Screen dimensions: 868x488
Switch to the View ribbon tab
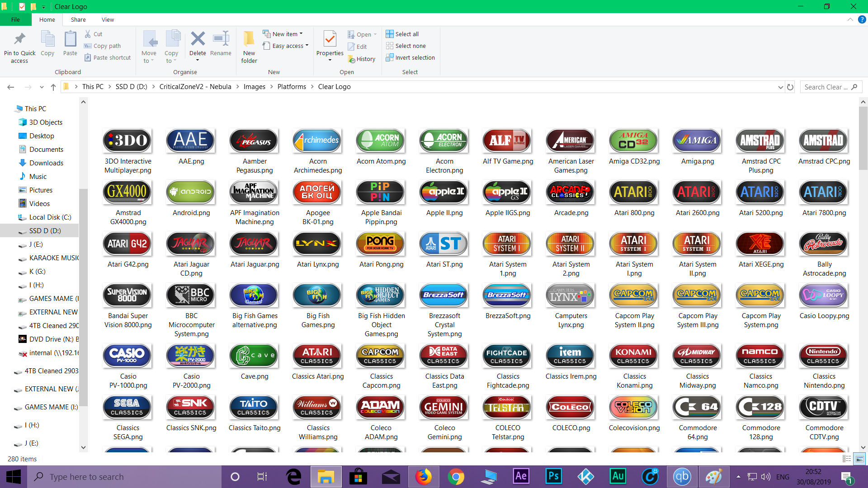[x=108, y=19]
